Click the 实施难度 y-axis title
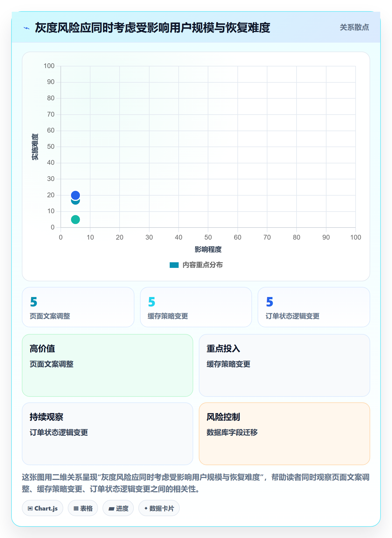The width and height of the screenshot is (392, 538). [x=35, y=147]
